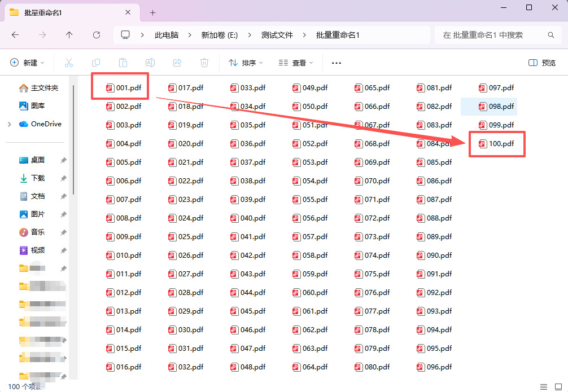The height and width of the screenshot is (392, 568).
Task: Select file 016.pdf
Action: pyautogui.click(x=123, y=367)
